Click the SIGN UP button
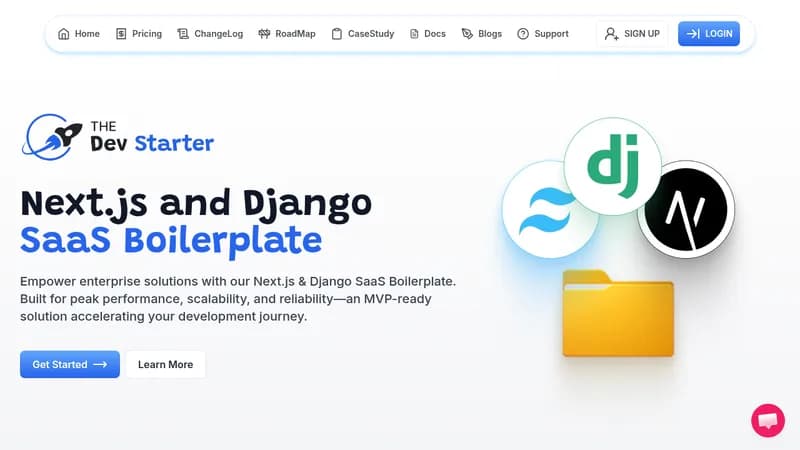The width and height of the screenshot is (800, 450). click(632, 34)
